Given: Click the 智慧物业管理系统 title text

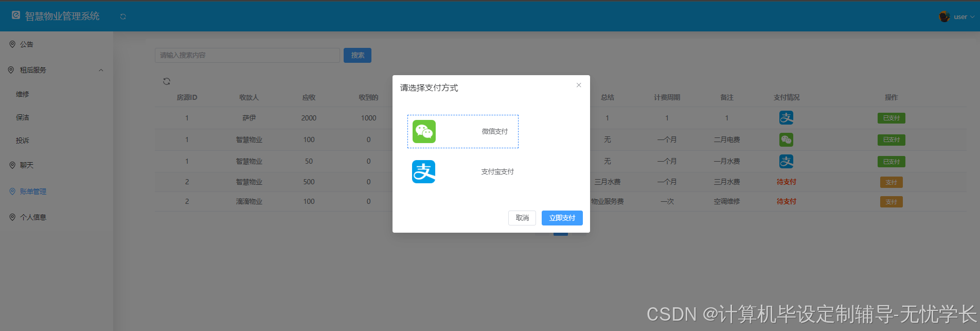Looking at the screenshot, I should coord(62,16).
